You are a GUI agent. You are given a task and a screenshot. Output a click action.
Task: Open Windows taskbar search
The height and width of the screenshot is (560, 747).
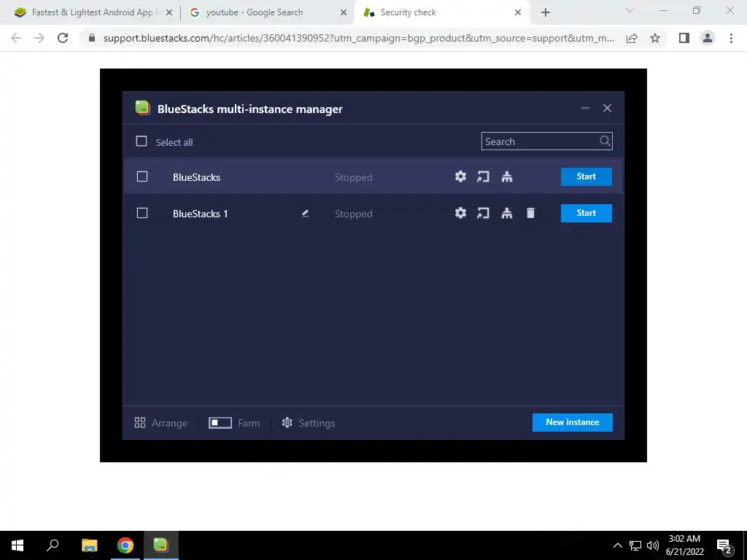point(53,545)
